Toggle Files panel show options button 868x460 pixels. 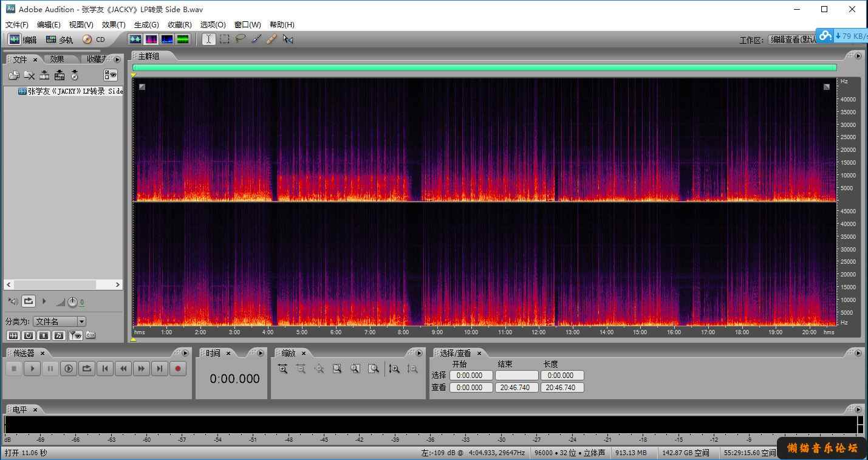tap(111, 75)
